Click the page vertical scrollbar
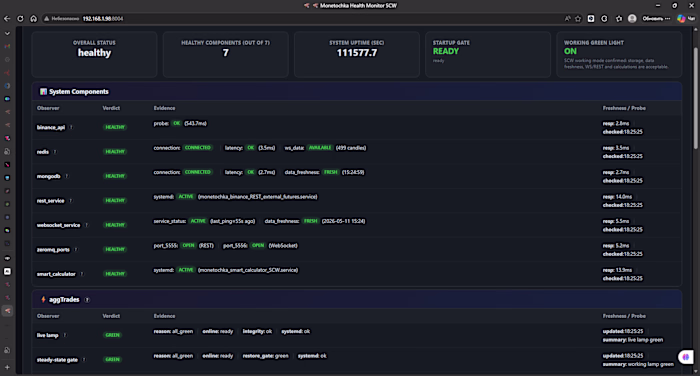Image resolution: width=700 pixels, height=376 pixels. click(696, 98)
